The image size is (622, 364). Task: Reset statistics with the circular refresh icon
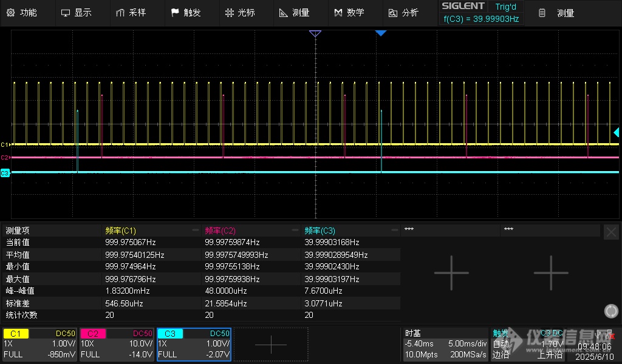click(x=611, y=311)
